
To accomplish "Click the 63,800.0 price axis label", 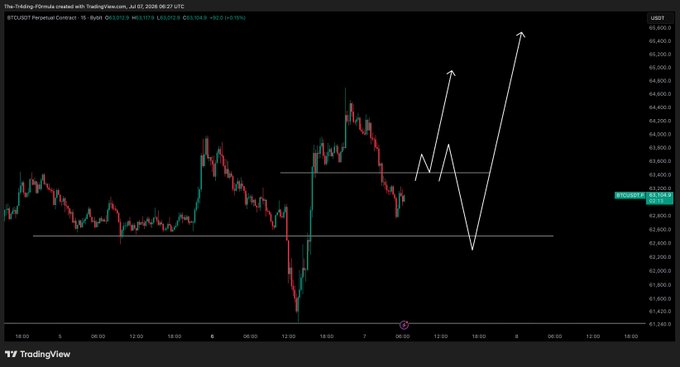I will coord(660,148).
